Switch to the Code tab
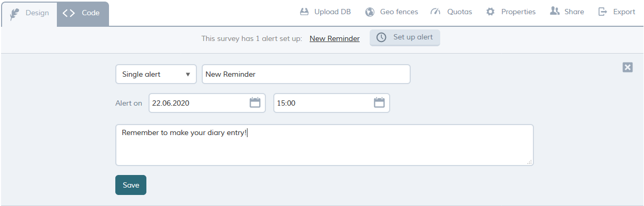 tap(83, 14)
